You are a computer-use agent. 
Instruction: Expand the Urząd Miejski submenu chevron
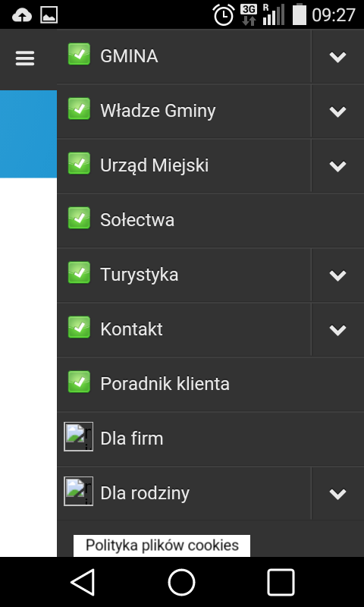click(337, 165)
